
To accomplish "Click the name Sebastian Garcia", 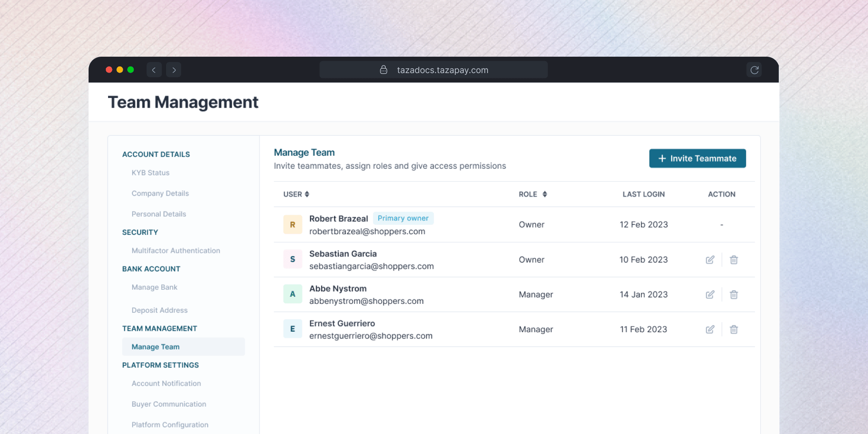I will tap(343, 254).
